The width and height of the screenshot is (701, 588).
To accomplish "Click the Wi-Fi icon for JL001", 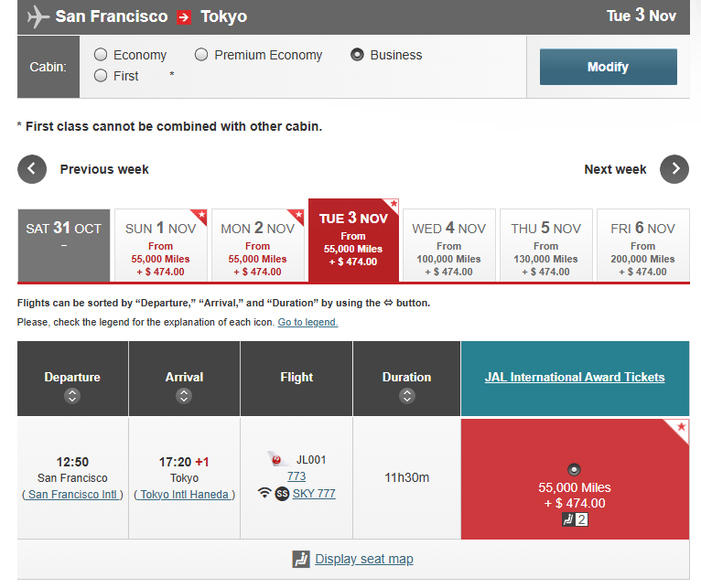I will [264, 493].
